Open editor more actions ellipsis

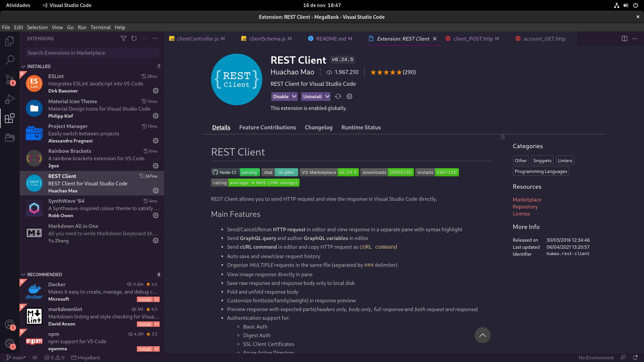635,39
